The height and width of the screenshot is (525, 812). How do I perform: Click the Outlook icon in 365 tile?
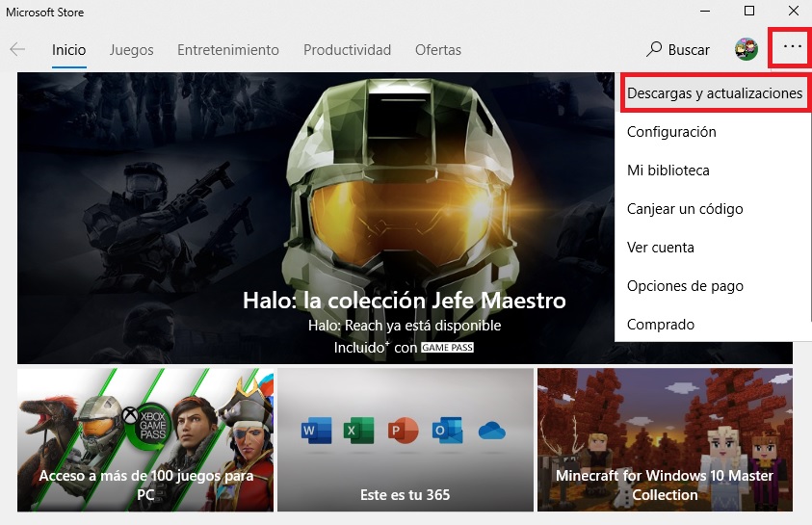[x=448, y=431]
